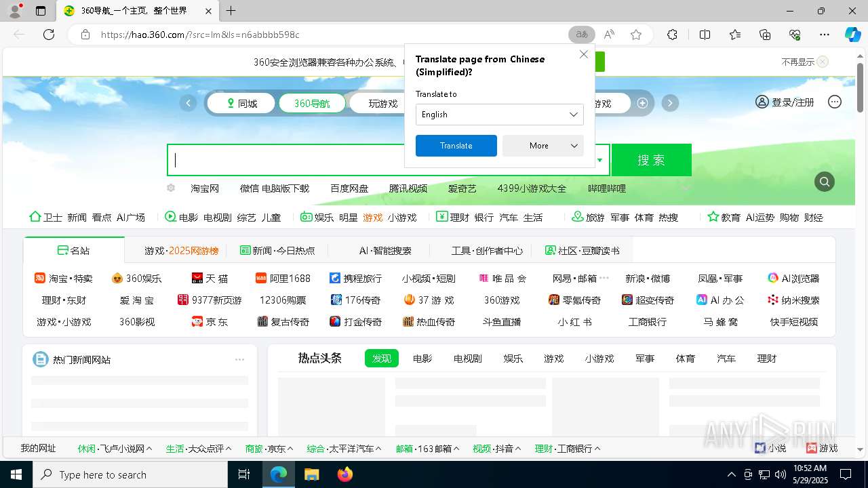
Task: Open the Translate to English dropdown
Action: point(499,115)
